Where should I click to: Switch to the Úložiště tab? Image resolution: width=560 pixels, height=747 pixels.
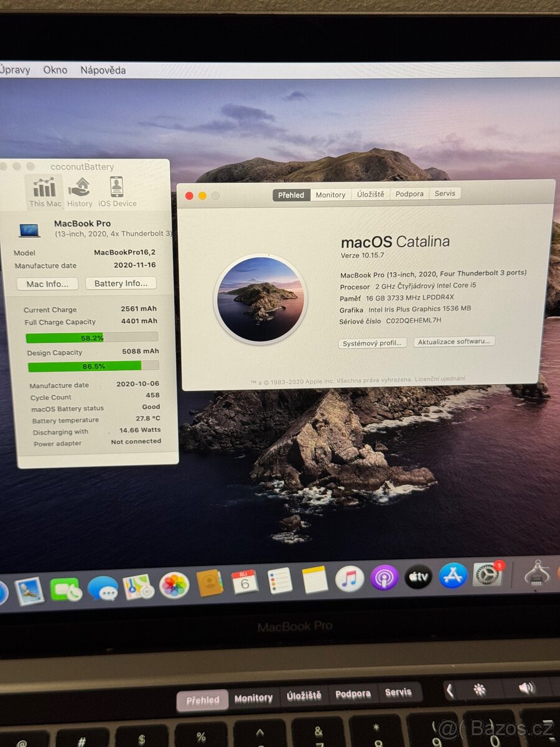point(371,194)
